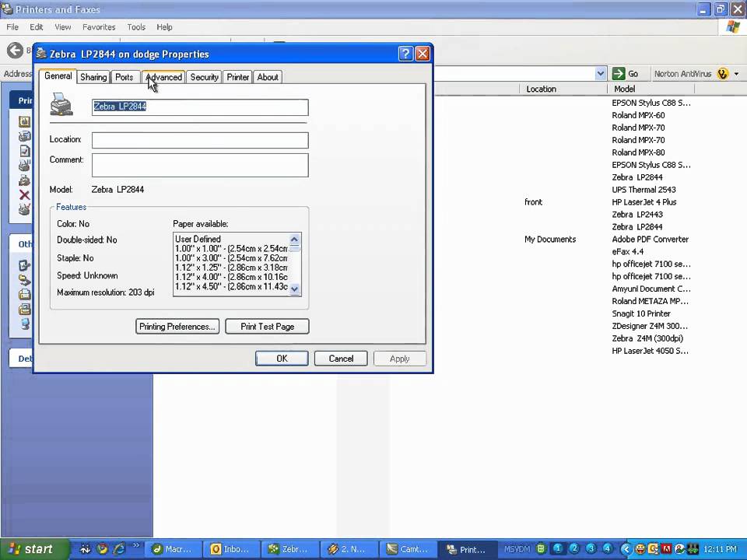Viewport: 747px width, 560px height.
Task: Switch to virtual desktop 3 in taskbar
Action: [x=591, y=548]
